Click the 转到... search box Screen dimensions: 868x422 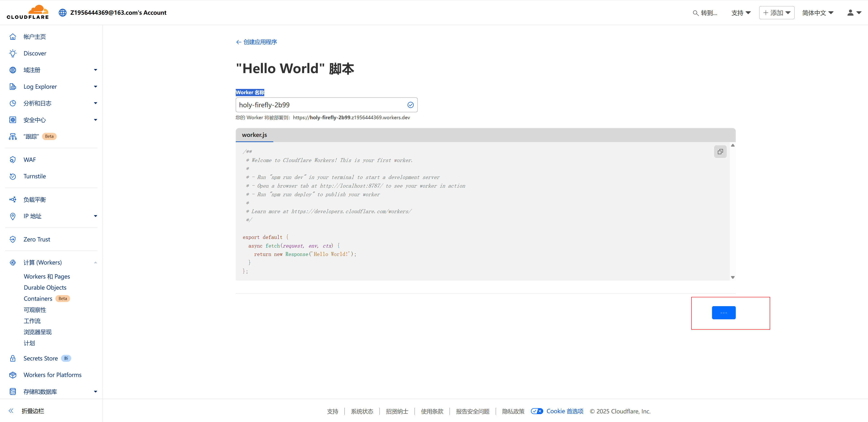[x=705, y=13]
